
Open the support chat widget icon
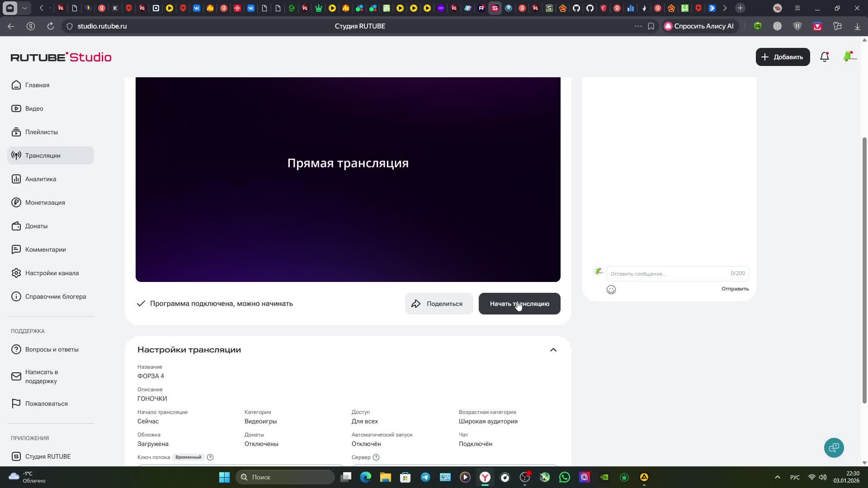coord(834,448)
